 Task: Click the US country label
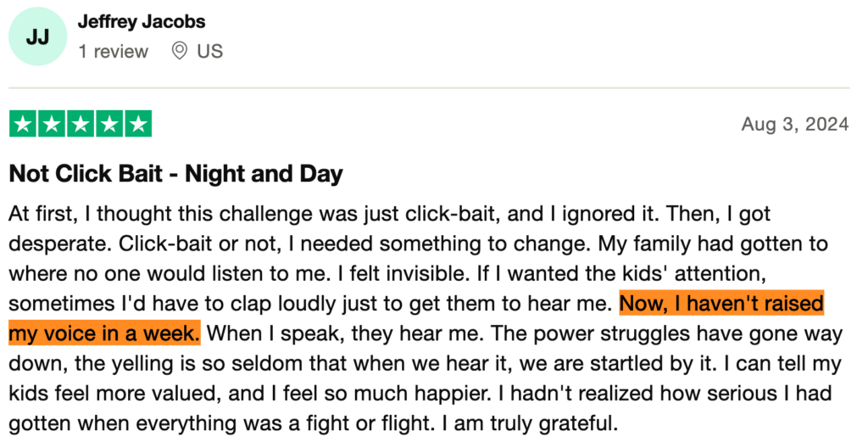click(209, 51)
